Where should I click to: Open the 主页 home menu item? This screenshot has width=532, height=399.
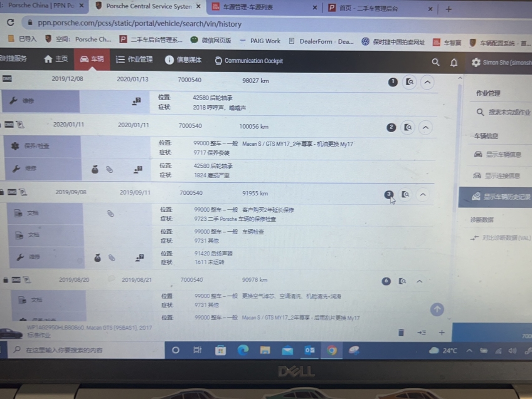tap(56, 59)
